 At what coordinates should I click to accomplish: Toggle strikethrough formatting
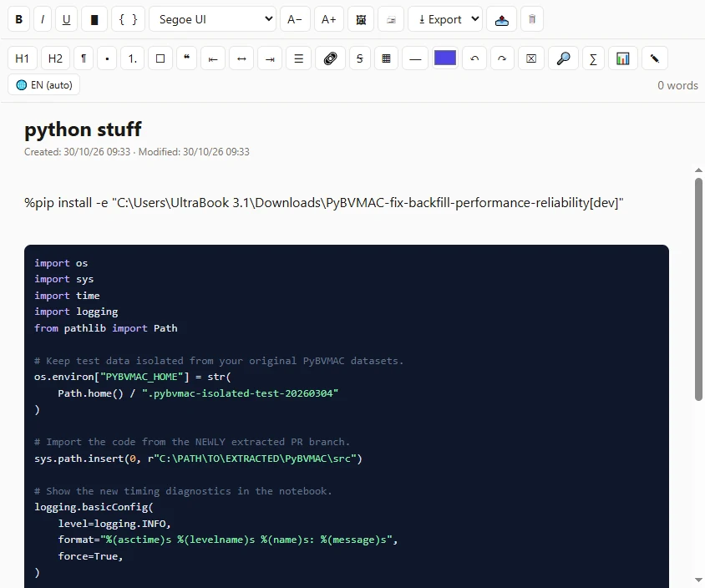point(360,58)
